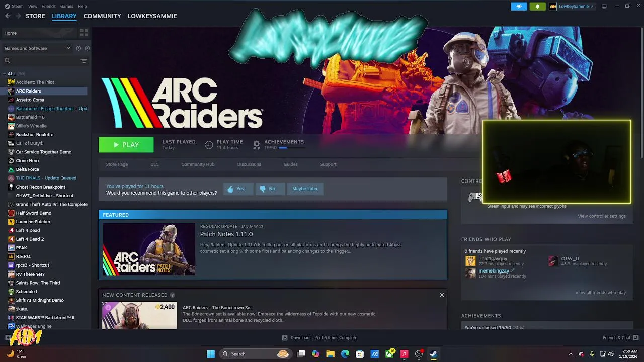Recommend the game with Yes thumbs-up
644x362 pixels.
(x=238, y=189)
